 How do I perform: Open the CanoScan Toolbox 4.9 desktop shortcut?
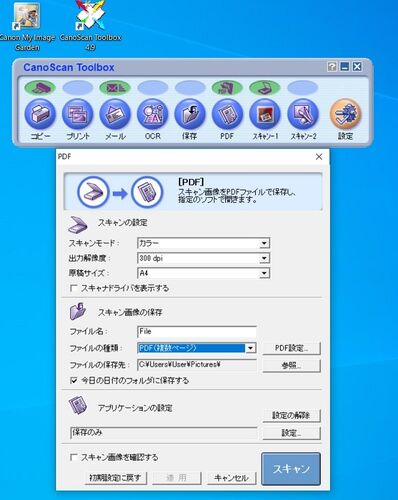[x=90, y=26]
